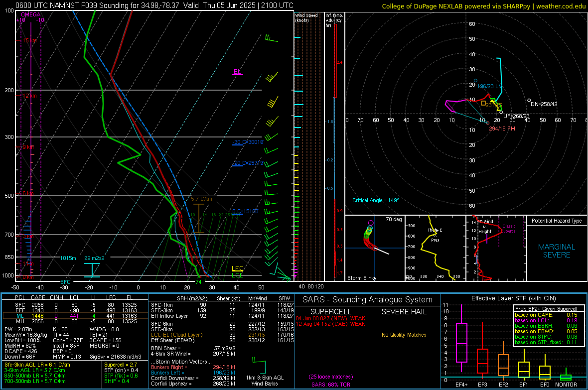Click the cyan '92 m2s2' label
The height and width of the screenshot is (390, 588).
pyautogui.click(x=95, y=258)
